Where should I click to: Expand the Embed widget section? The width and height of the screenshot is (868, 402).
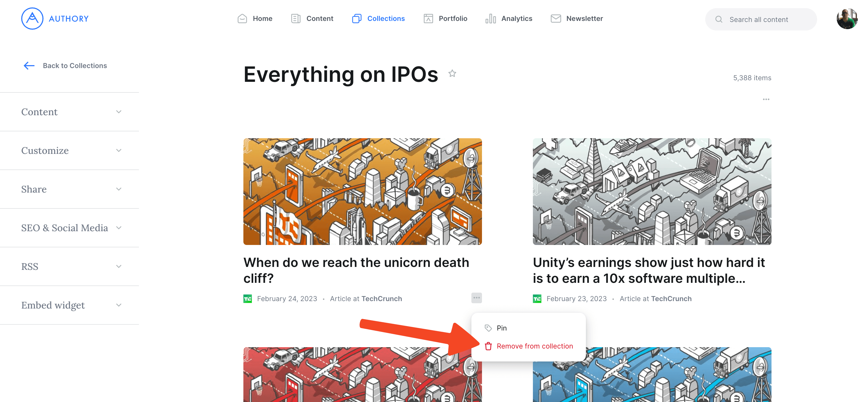click(69, 305)
